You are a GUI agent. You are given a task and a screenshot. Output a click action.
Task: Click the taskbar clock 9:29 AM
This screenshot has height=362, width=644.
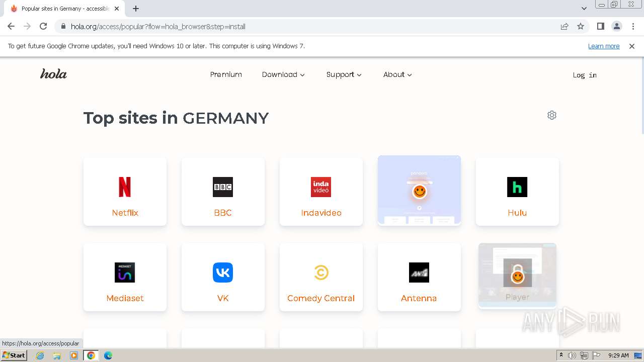(618, 355)
